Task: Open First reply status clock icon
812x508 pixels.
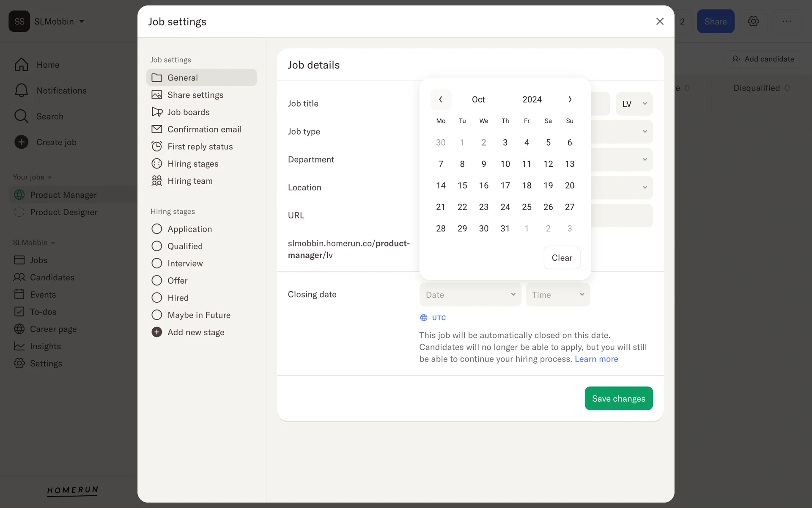Action: click(157, 146)
